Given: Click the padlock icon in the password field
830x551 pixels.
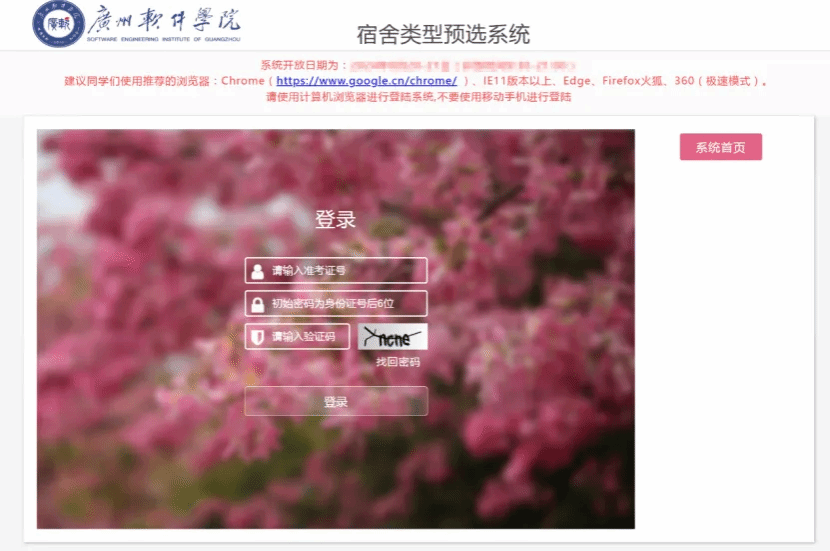Looking at the screenshot, I should point(257,304).
